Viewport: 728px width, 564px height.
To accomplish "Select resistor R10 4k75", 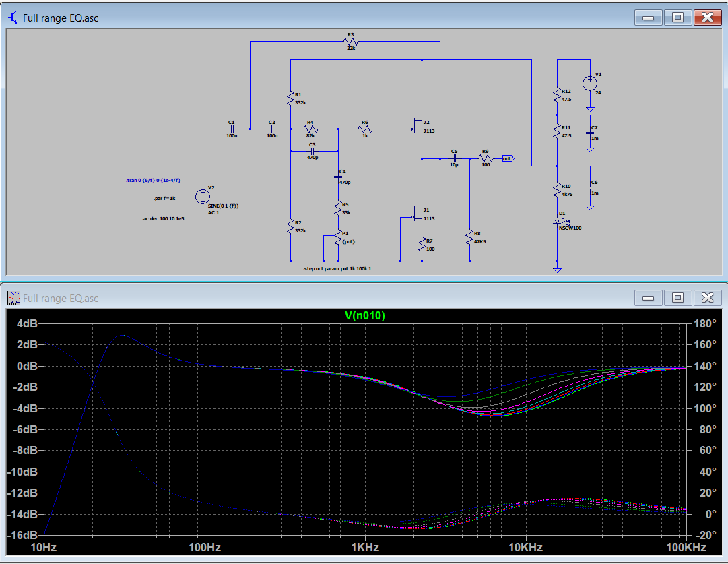I will [557, 190].
